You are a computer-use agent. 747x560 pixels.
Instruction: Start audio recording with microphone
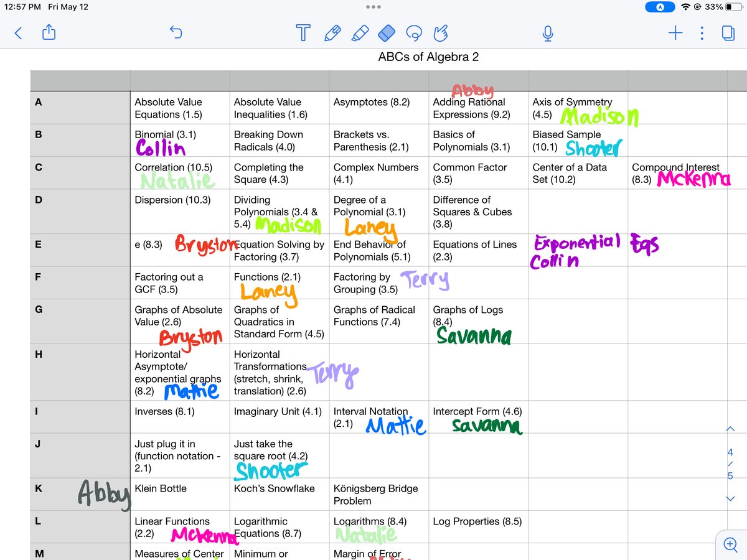(x=548, y=33)
